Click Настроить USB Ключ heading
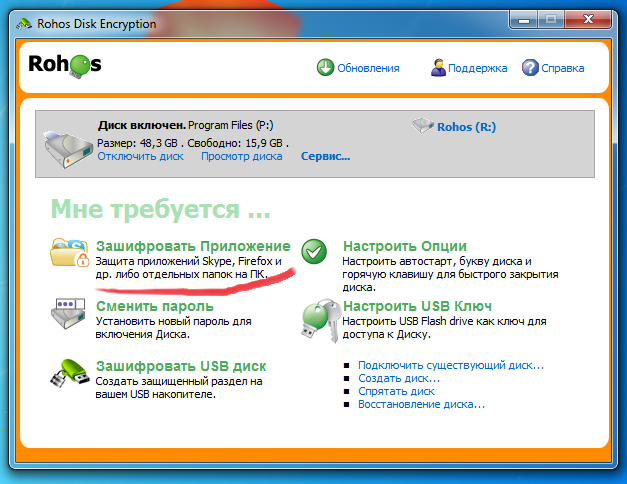Screen dimensions: 627x484 coord(417,306)
